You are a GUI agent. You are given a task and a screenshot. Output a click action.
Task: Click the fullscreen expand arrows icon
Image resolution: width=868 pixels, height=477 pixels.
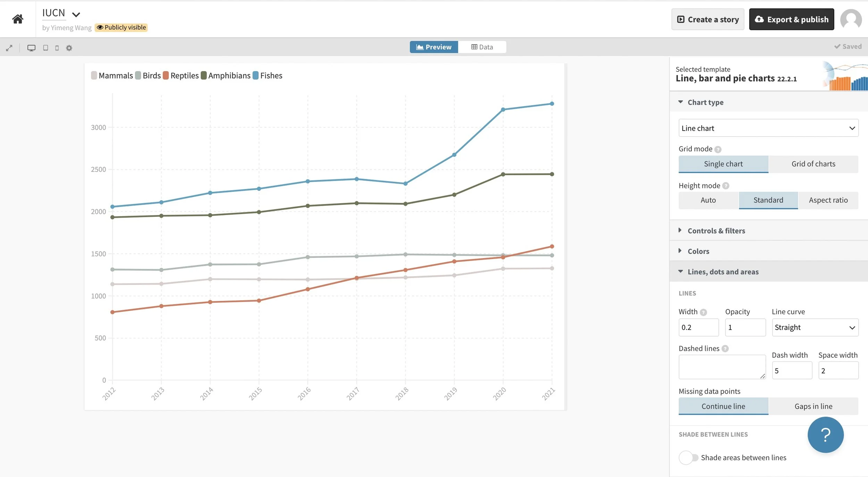(x=9, y=48)
